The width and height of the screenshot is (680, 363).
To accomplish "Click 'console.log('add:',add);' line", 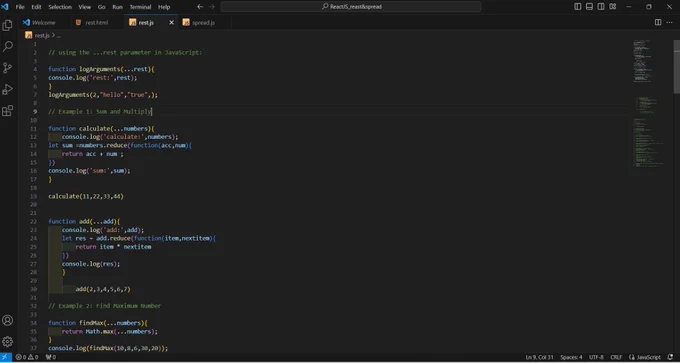I will [x=103, y=230].
